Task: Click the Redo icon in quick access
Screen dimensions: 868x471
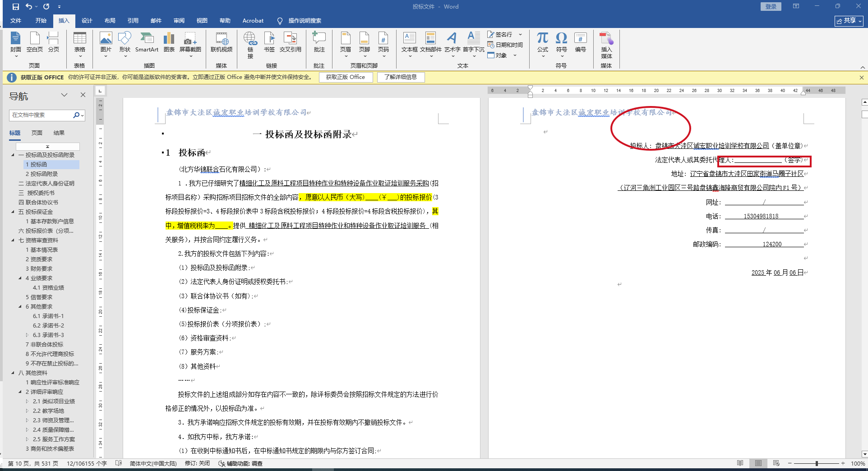Action: [46, 7]
